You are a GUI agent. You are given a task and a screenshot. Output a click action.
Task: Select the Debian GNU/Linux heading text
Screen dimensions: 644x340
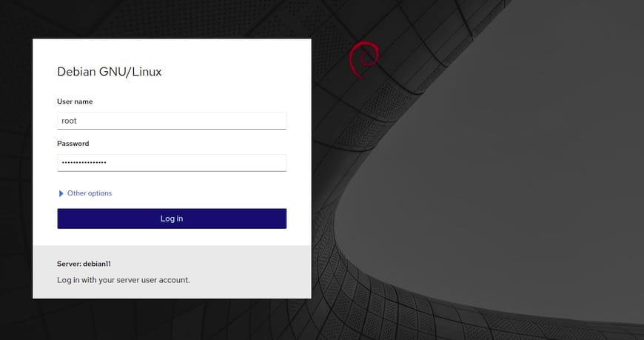[110, 72]
